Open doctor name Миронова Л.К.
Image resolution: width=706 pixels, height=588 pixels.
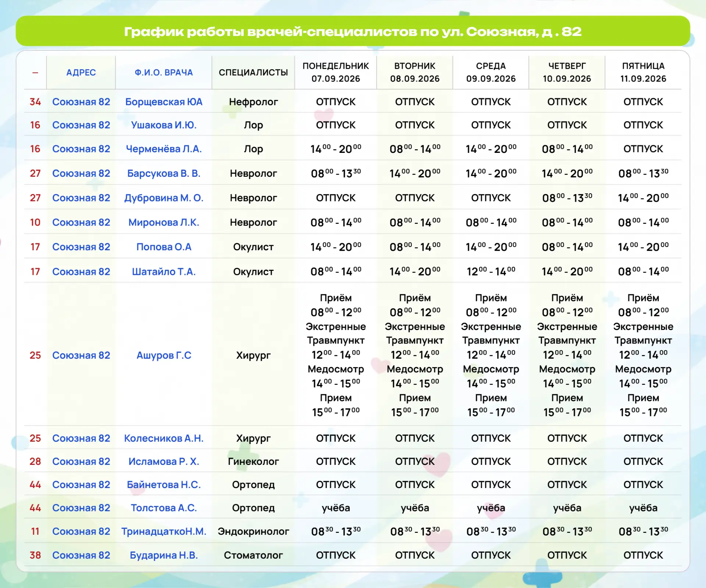coord(164,222)
